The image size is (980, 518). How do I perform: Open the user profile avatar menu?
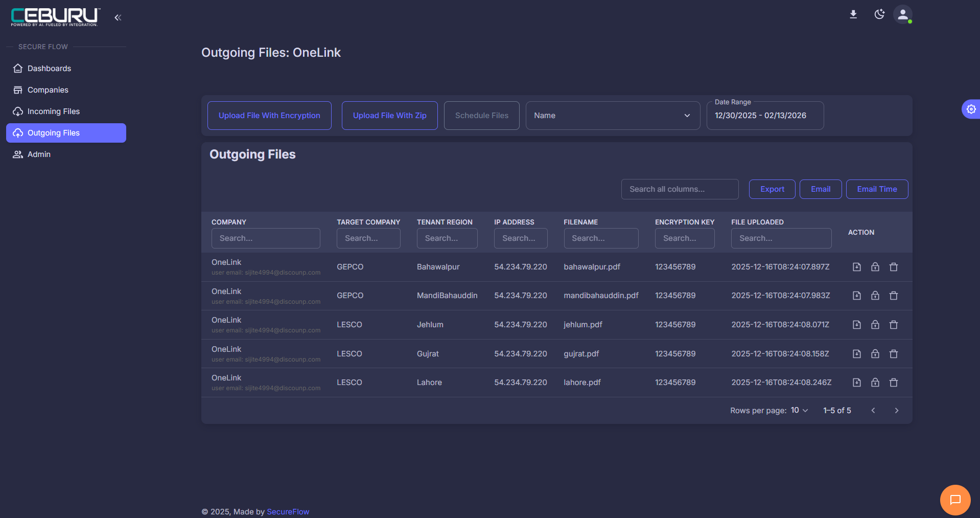pyautogui.click(x=903, y=14)
